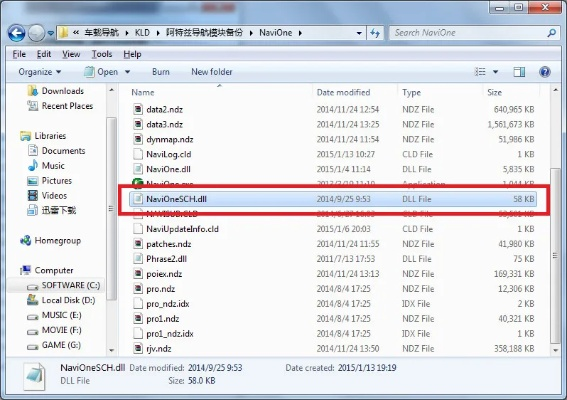
Task: Select the data2.ndz file icon
Action: click(x=138, y=109)
